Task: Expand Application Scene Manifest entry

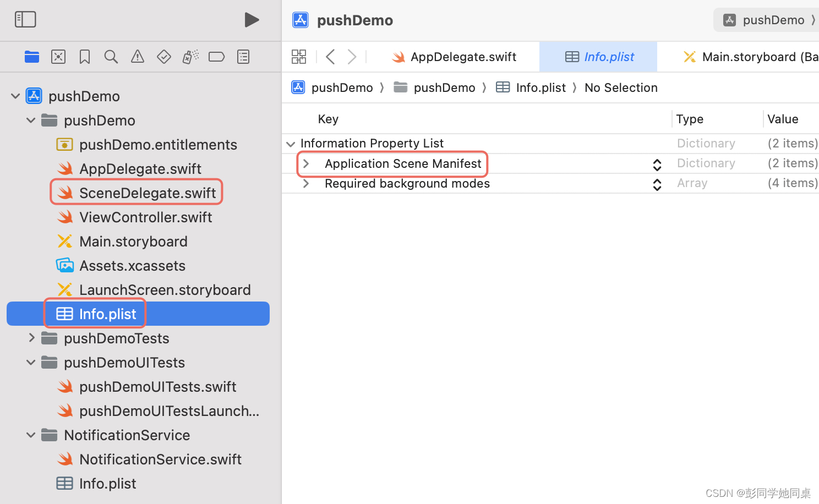Action: 306,163
